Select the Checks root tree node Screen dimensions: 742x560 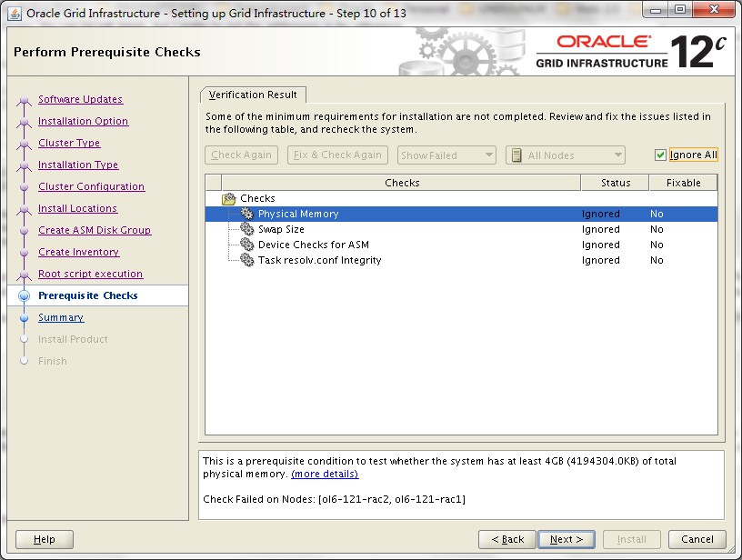257,198
